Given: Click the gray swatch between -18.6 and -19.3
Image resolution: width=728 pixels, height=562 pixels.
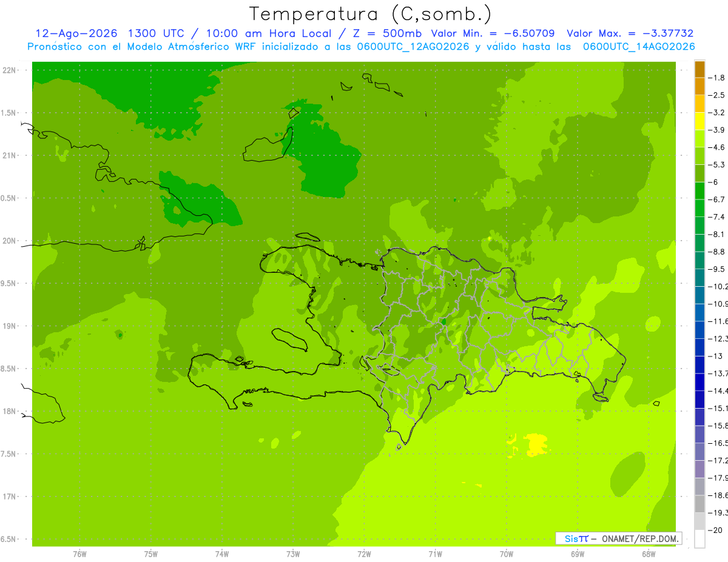Looking at the screenshot, I should coord(699,504).
